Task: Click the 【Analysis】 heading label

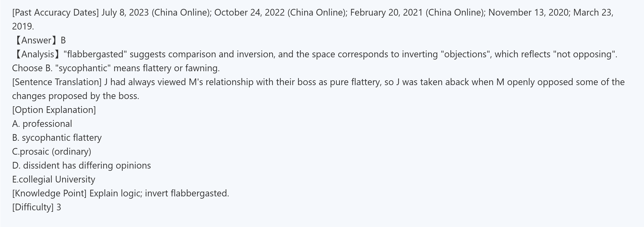Action: (x=37, y=54)
